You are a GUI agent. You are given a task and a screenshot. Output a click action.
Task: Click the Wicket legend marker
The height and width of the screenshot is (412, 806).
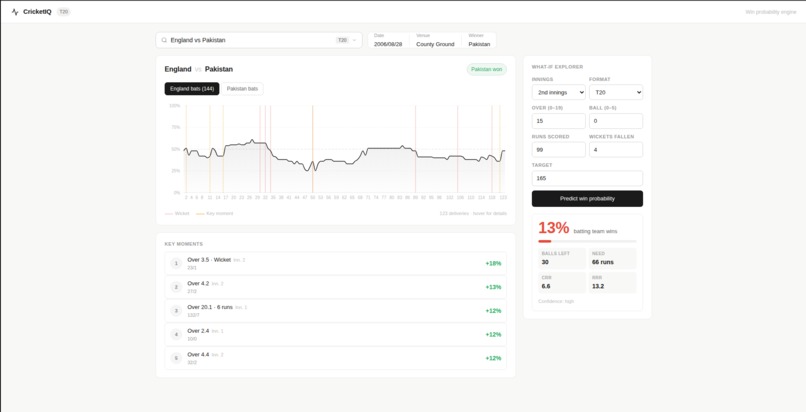point(169,214)
